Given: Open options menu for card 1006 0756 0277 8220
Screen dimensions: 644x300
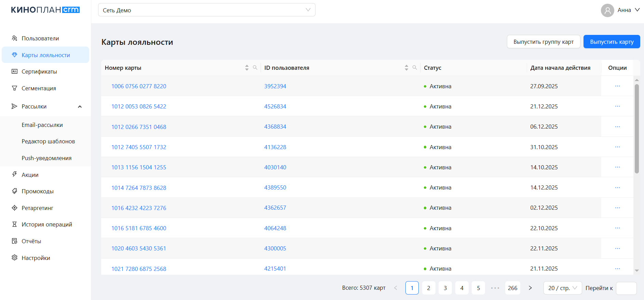Looking at the screenshot, I should click(x=617, y=86).
